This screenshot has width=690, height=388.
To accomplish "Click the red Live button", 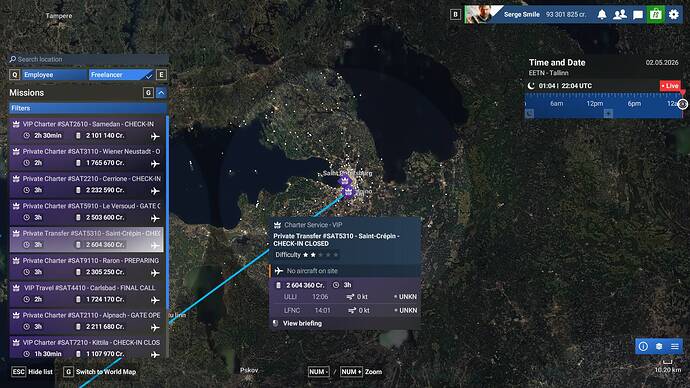I will pos(670,86).
